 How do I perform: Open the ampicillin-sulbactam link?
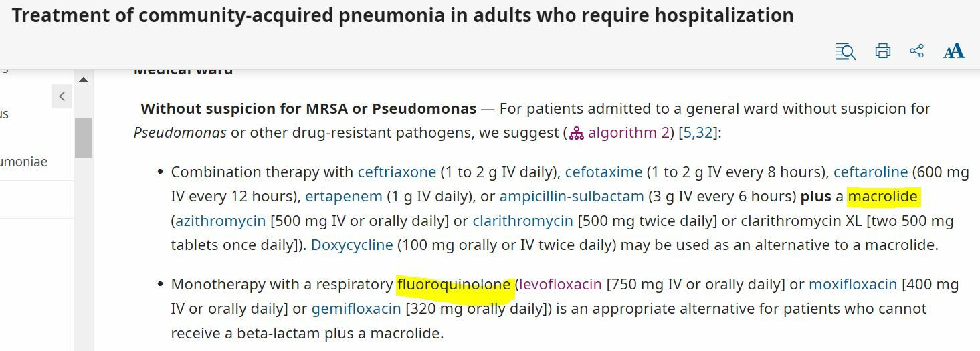pyautogui.click(x=571, y=197)
